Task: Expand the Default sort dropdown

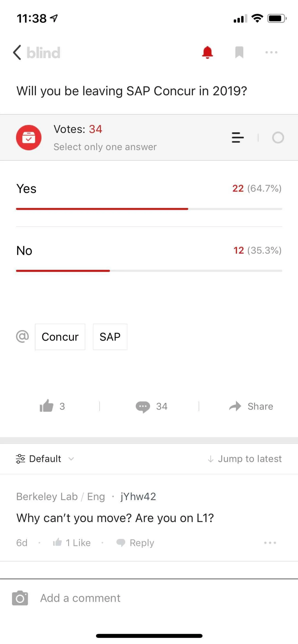Action: tap(45, 459)
